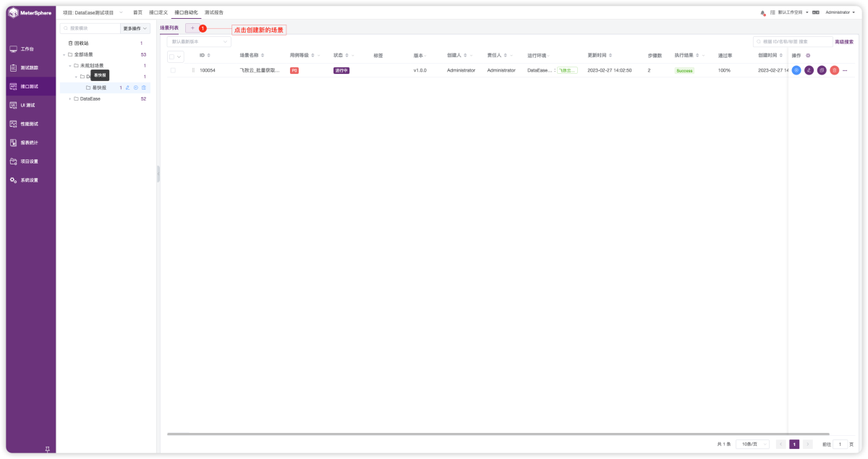Delete scenario 100054 with red trash icon
The height and width of the screenshot is (459, 868).
coord(834,70)
